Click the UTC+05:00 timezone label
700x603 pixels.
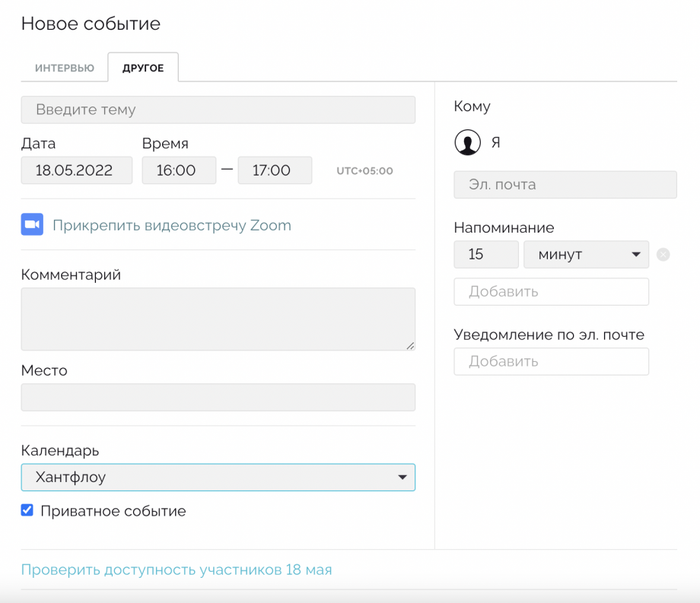pos(364,171)
